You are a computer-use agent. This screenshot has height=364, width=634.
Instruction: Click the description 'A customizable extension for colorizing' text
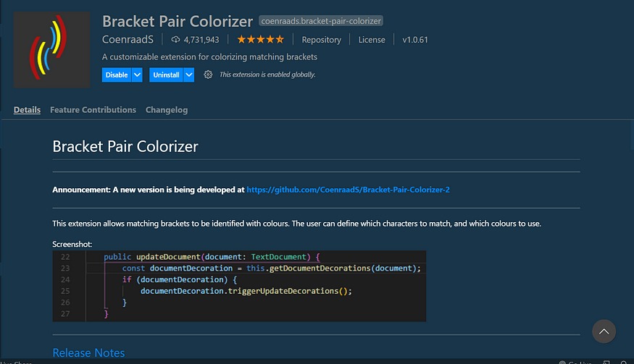(x=209, y=57)
